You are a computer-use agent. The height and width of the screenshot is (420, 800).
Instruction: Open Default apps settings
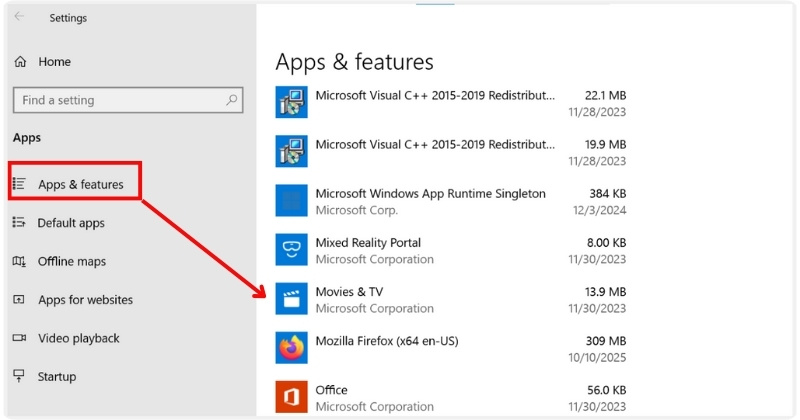71,223
